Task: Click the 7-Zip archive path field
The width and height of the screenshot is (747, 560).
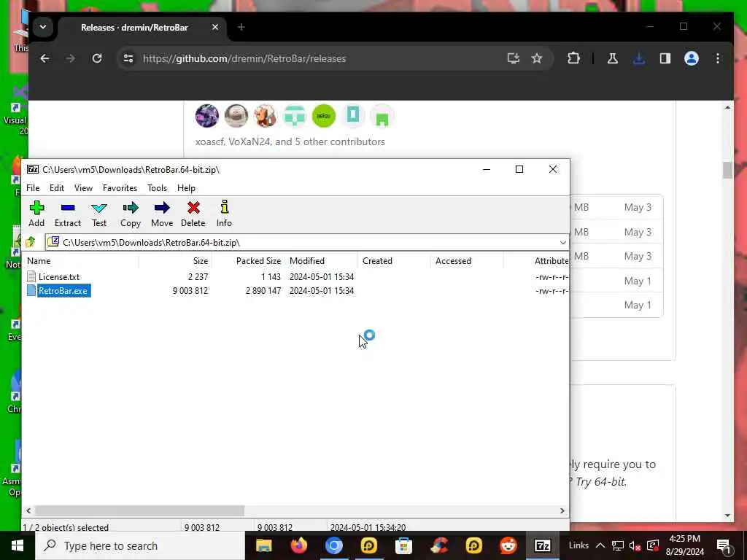Action: click(x=307, y=242)
